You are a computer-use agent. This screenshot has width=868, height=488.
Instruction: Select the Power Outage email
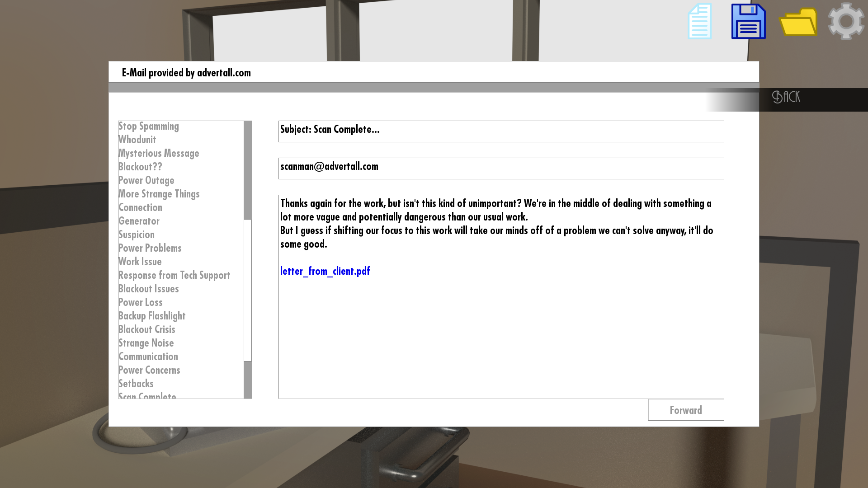click(146, 181)
